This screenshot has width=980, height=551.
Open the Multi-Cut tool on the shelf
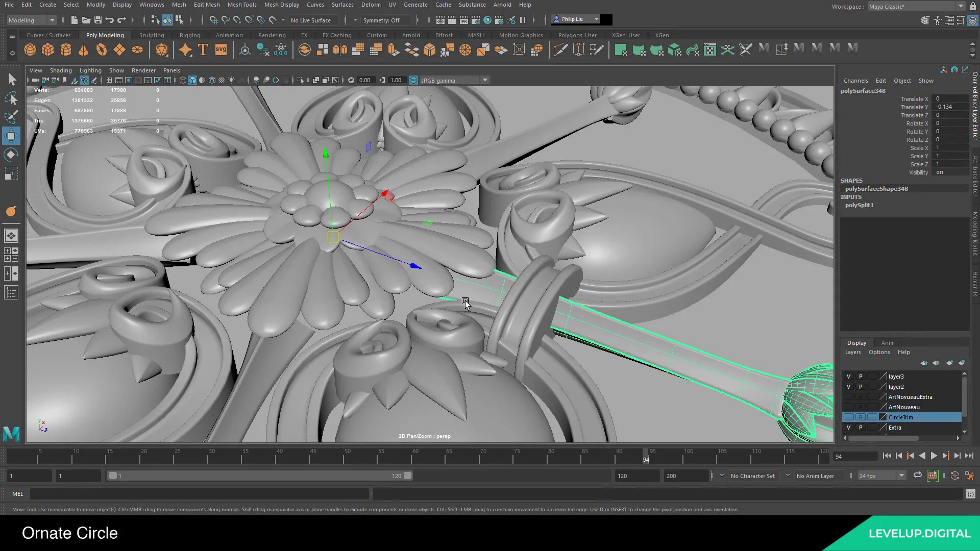560,49
